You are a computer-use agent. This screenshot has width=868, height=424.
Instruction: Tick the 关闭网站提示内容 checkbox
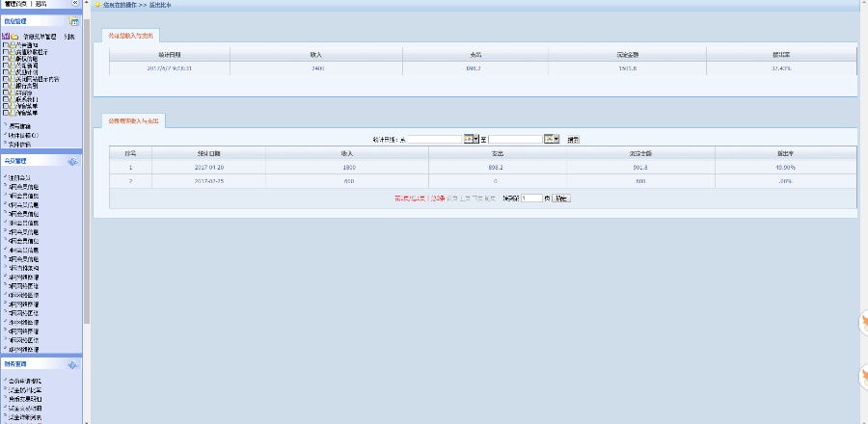[x=6, y=79]
